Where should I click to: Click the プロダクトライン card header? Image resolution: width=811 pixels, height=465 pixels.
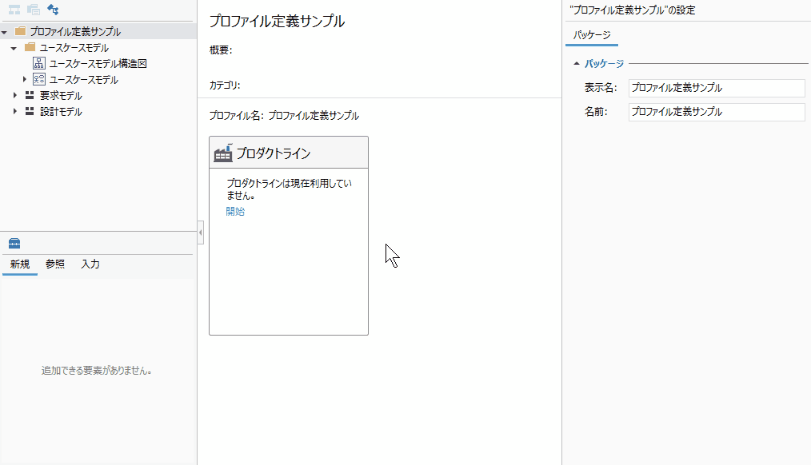pyautogui.click(x=289, y=153)
